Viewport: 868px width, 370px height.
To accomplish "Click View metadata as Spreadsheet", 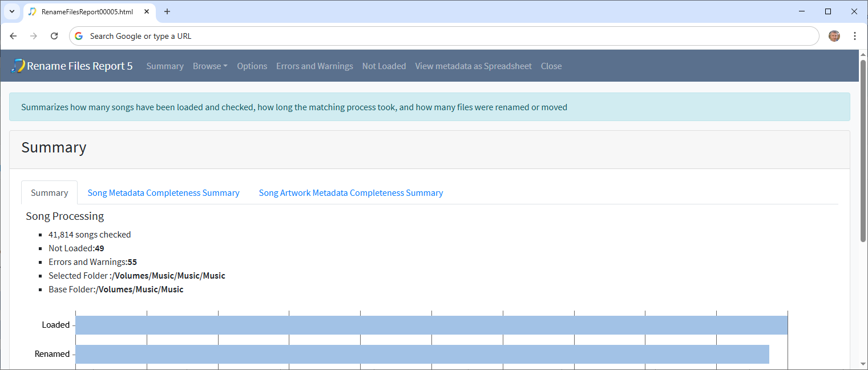I will 473,66.
